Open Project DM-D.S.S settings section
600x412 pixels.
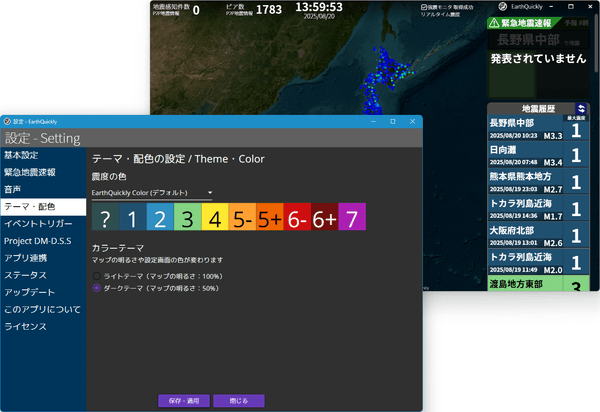43,241
